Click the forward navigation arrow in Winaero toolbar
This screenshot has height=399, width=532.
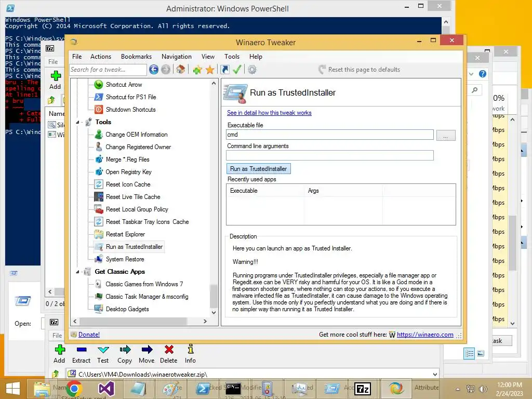[166, 70]
